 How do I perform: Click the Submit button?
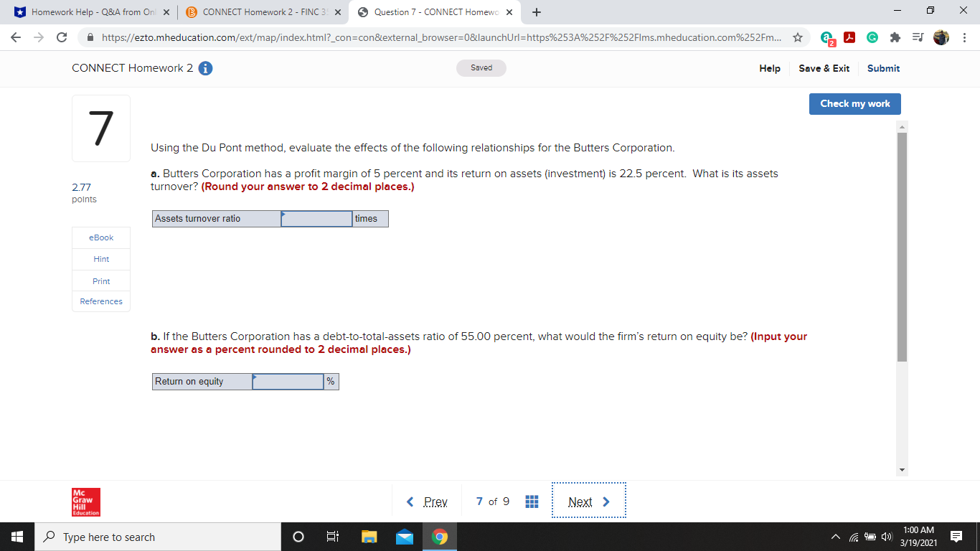(883, 68)
